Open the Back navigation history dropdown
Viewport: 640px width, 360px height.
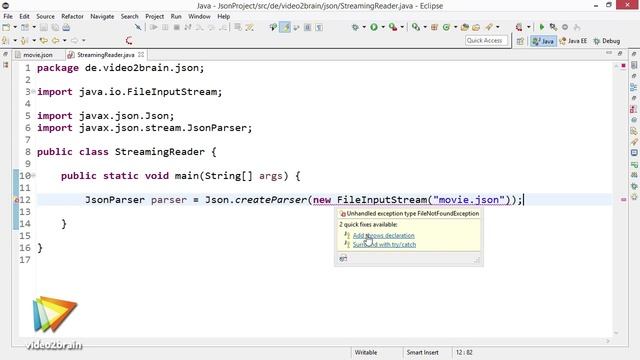point(64,40)
